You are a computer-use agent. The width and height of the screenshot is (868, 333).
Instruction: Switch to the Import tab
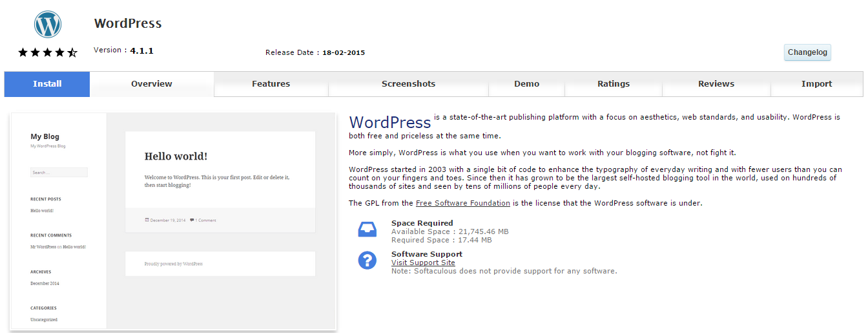[x=816, y=84]
